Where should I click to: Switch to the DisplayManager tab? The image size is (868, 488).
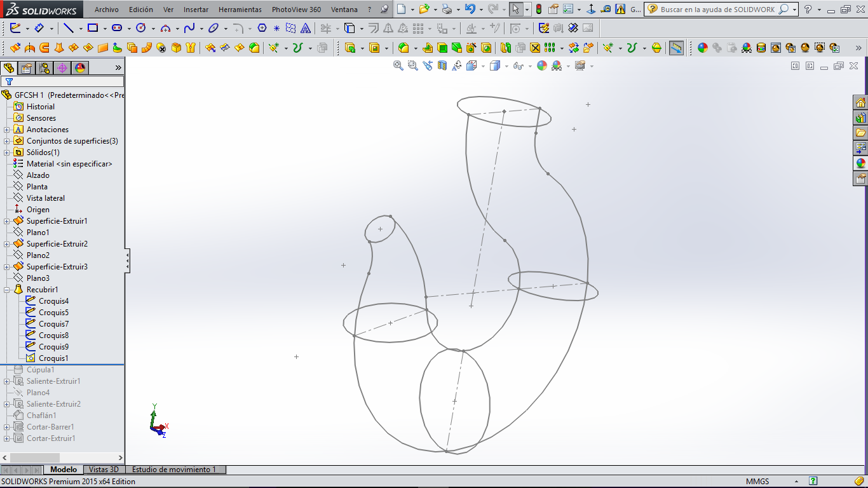pyautogui.click(x=80, y=68)
